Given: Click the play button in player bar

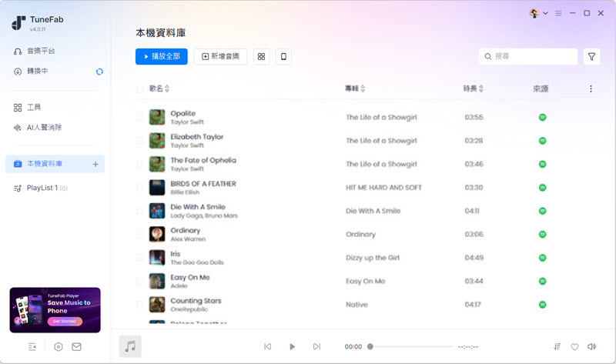Looking at the screenshot, I should (x=292, y=347).
